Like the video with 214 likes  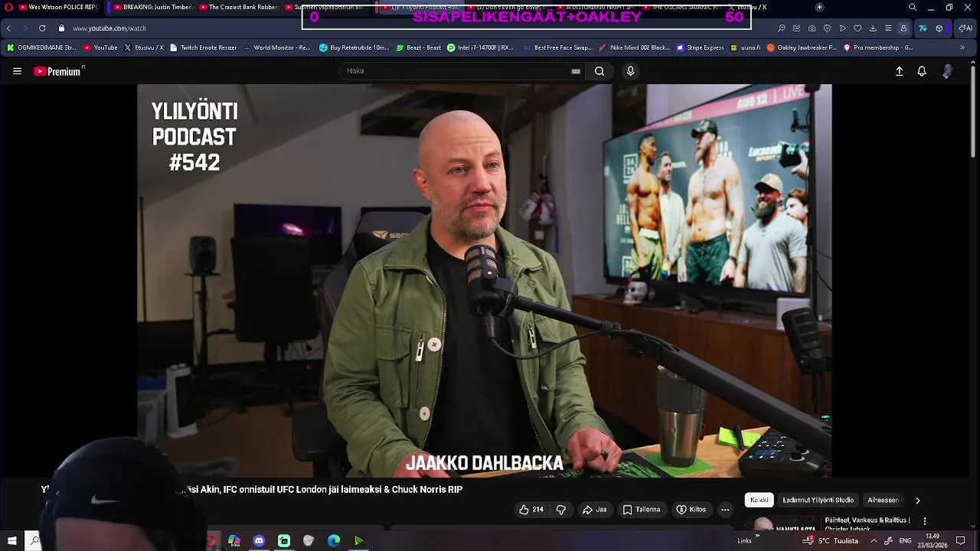click(x=531, y=510)
